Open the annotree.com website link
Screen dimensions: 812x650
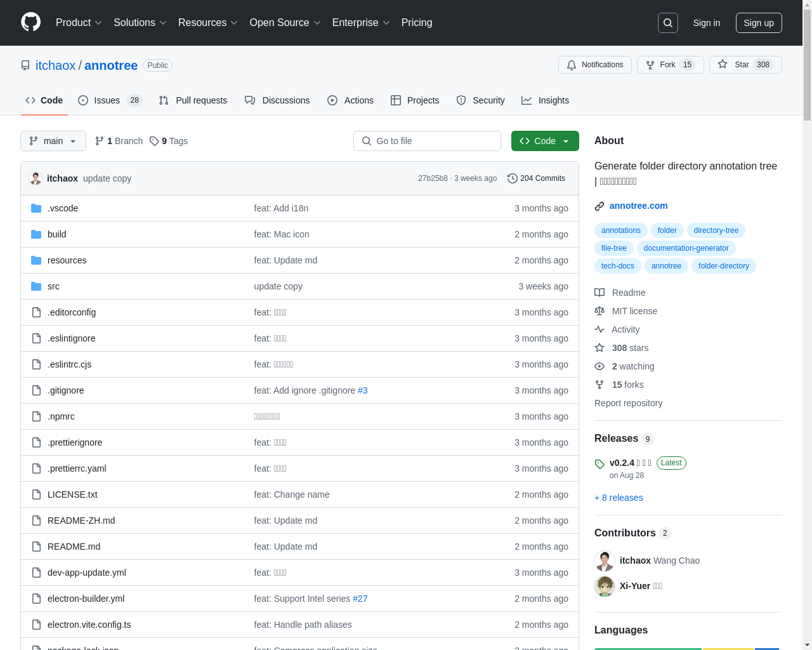[638, 206]
